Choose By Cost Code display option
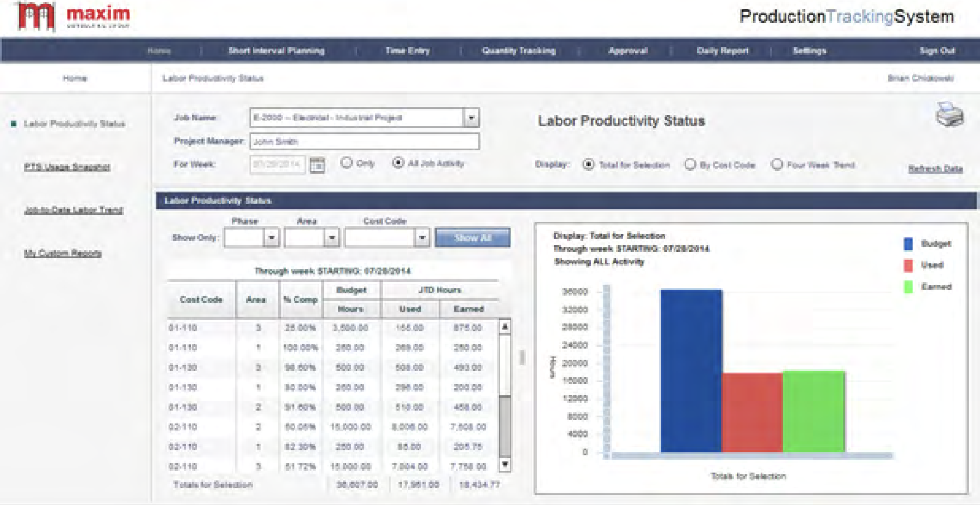This screenshot has width=980, height=505. click(690, 164)
